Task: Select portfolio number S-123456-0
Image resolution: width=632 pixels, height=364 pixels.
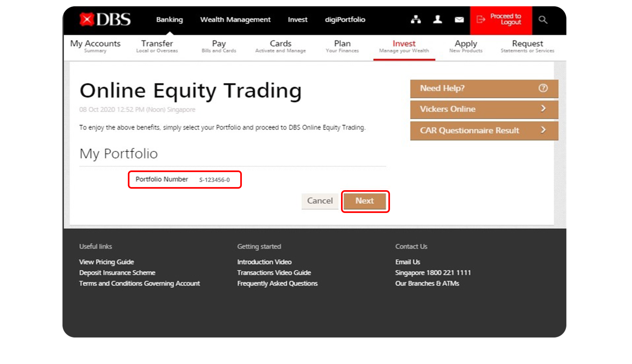Action: 214,180
